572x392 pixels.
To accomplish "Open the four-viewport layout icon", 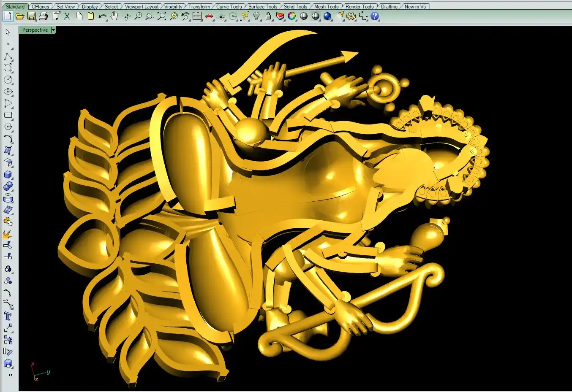I will tap(197, 16).
